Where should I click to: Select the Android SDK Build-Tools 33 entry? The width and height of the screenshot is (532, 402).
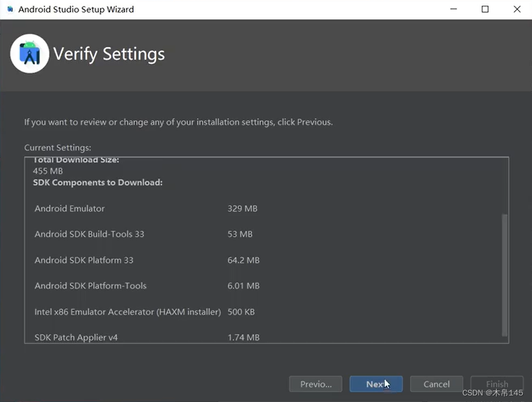tap(89, 234)
